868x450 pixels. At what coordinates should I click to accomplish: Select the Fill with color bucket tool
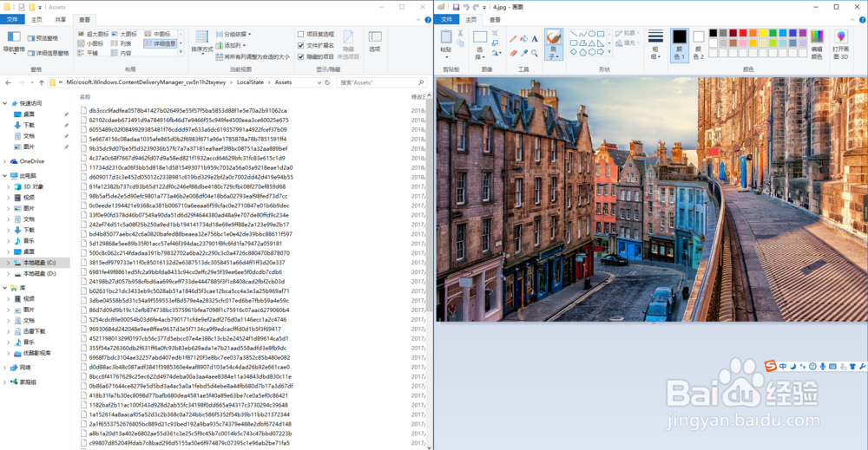523,39
